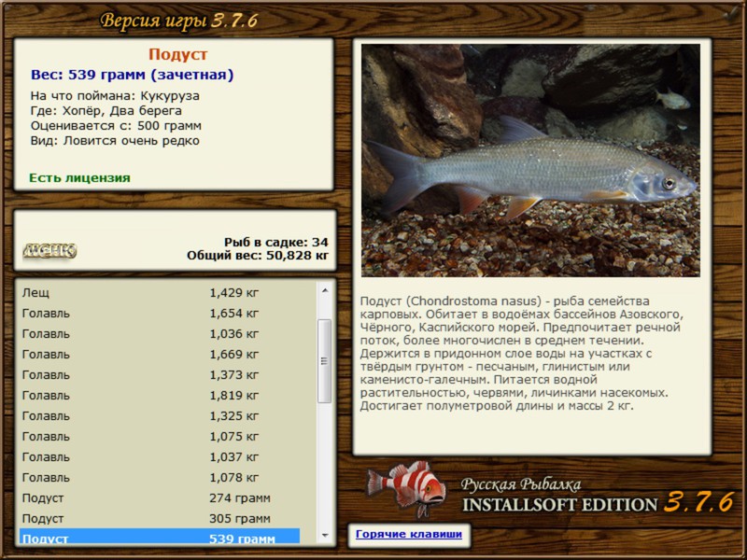The image size is (747, 560).
Task: Click the scroll up arrow of fish list
Action: point(324,290)
